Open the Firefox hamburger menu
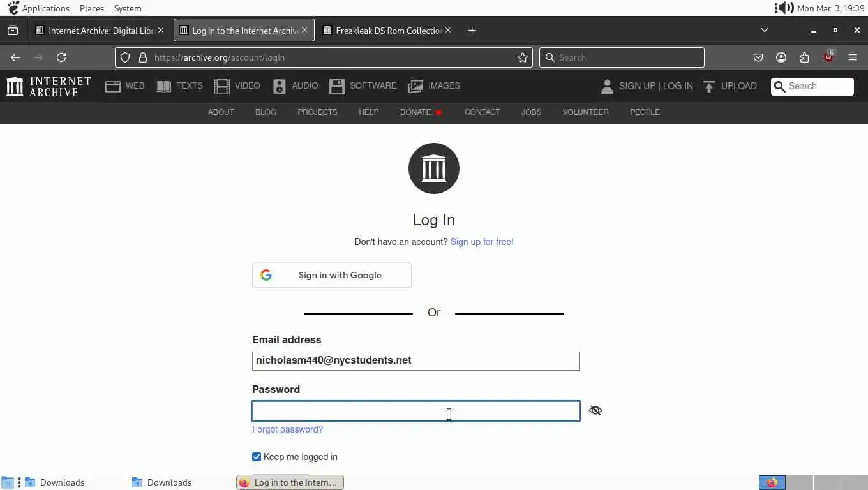Image resolution: width=868 pixels, height=490 pixels. click(853, 57)
